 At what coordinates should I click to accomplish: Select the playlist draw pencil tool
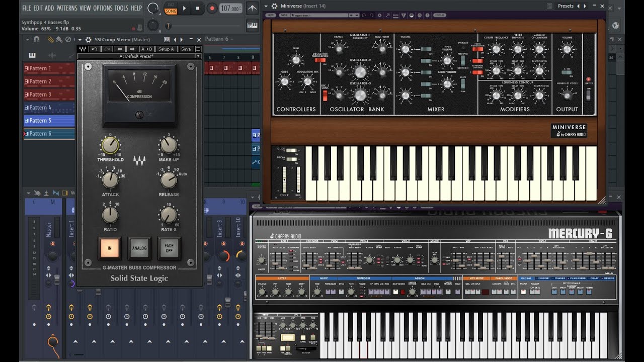50,39
